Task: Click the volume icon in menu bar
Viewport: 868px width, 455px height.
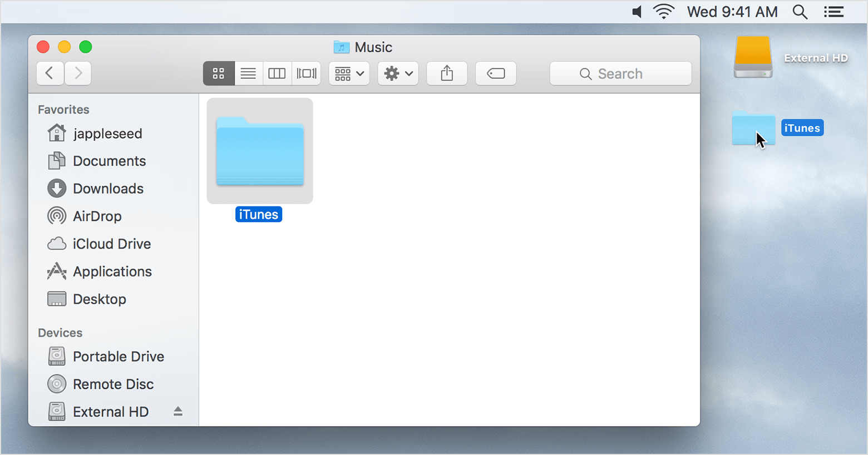Action: [637, 12]
